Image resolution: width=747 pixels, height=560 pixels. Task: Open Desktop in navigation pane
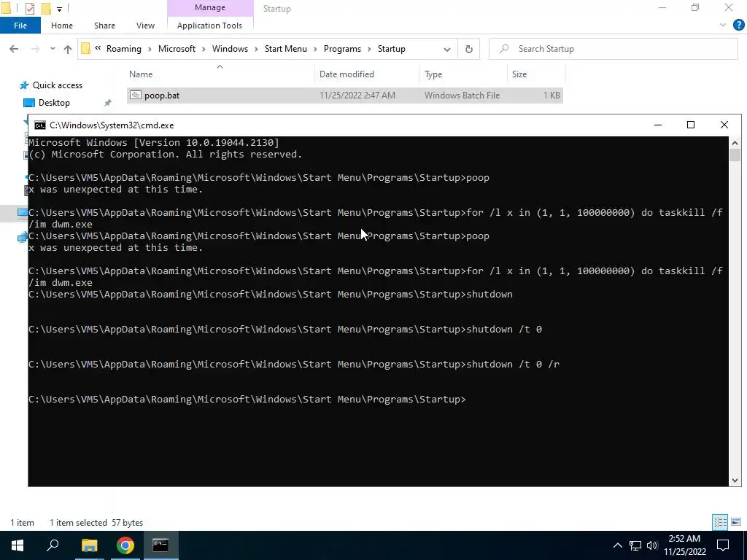[54, 103]
